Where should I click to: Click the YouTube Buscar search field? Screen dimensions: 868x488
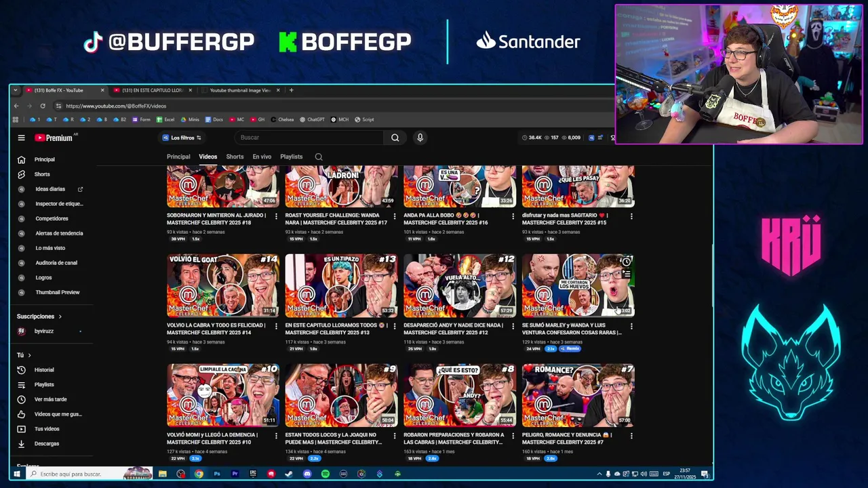pos(309,138)
